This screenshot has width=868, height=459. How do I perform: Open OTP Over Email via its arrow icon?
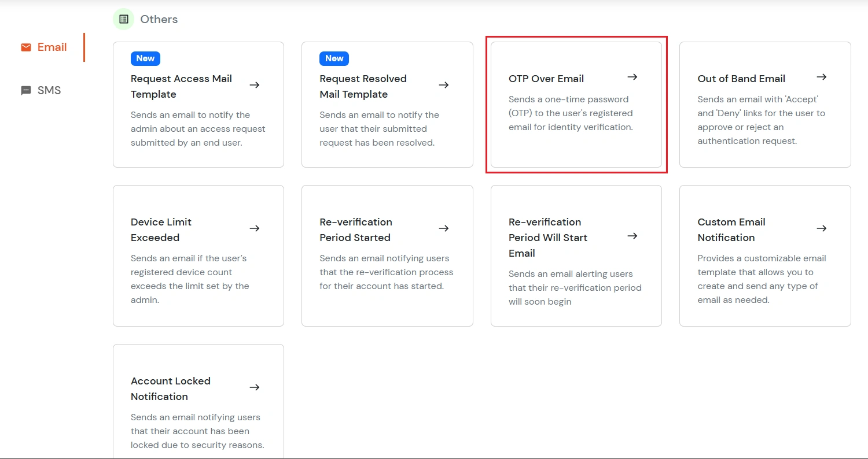point(632,76)
